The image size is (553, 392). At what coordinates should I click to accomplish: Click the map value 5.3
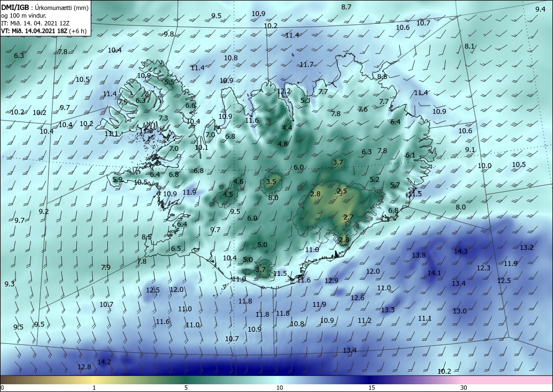(305, 100)
